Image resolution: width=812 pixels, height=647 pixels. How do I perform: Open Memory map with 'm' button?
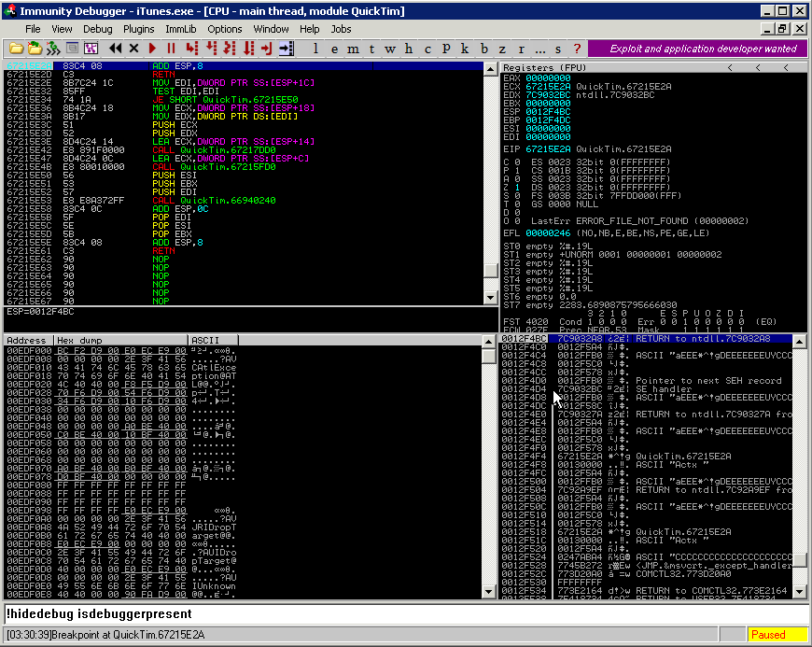click(353, 48)
